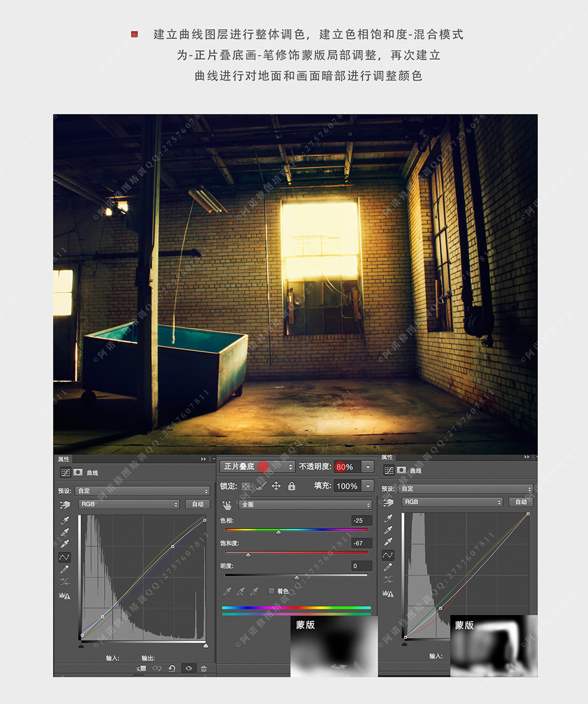Collapse left Properties panel with double arrow
The image size is (588, 704).
pos(203,459)
